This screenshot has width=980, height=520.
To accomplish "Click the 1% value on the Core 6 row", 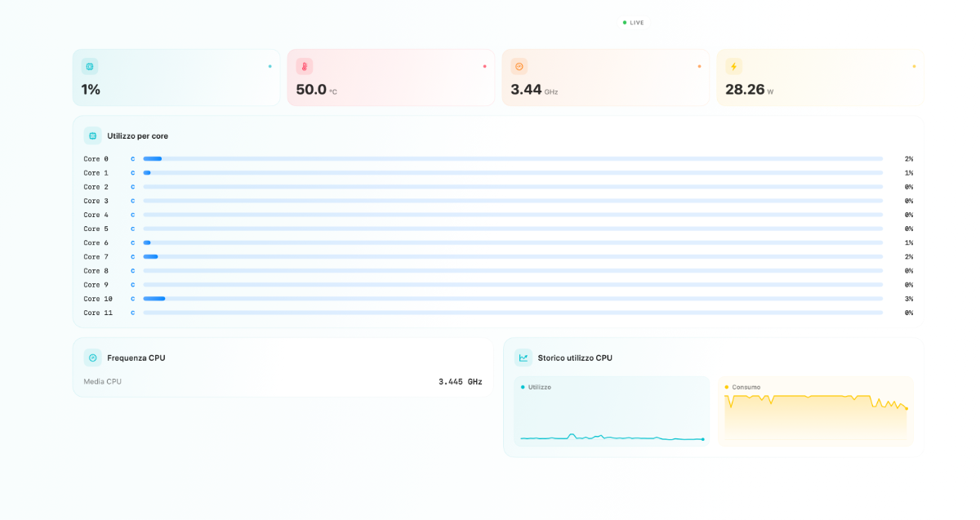I will [x=909, y=242].
